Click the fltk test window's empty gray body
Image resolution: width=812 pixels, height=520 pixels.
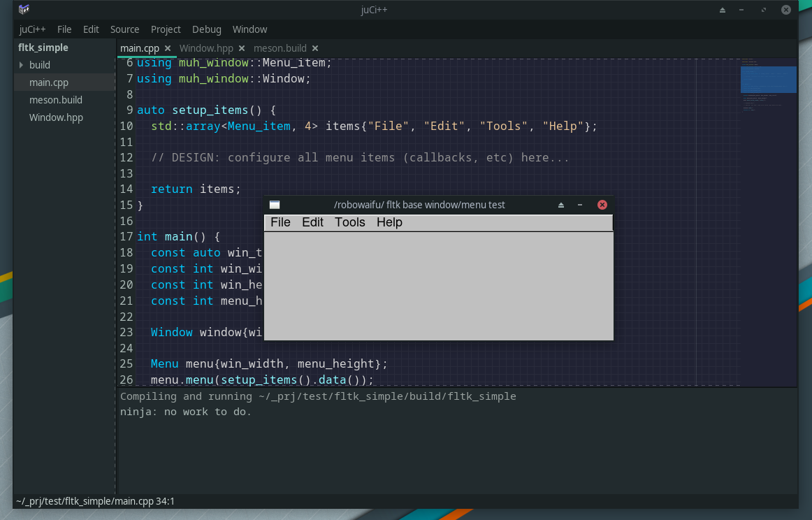439,286
